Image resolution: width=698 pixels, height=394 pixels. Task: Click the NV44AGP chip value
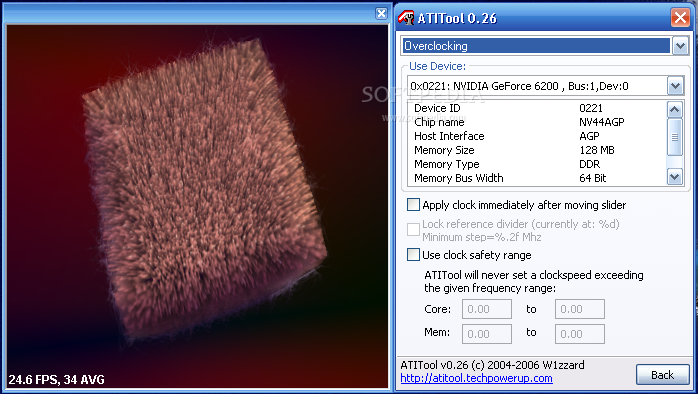click(601, 122)
